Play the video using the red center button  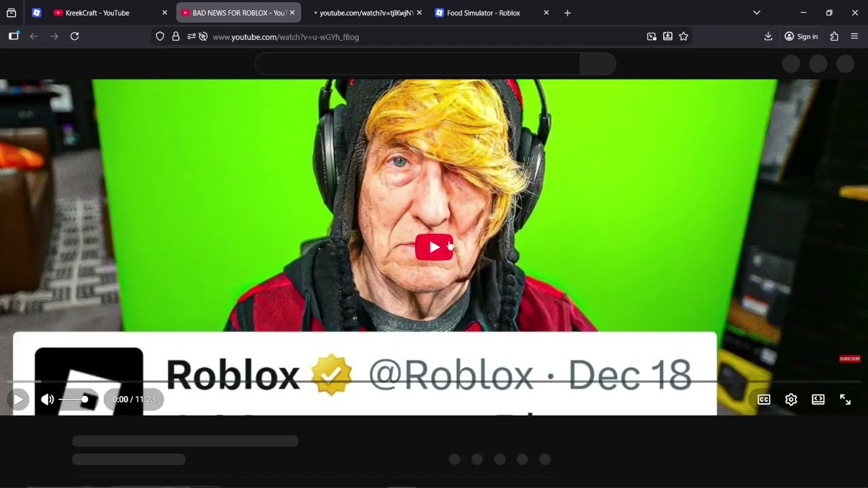[x=434, y=247]
